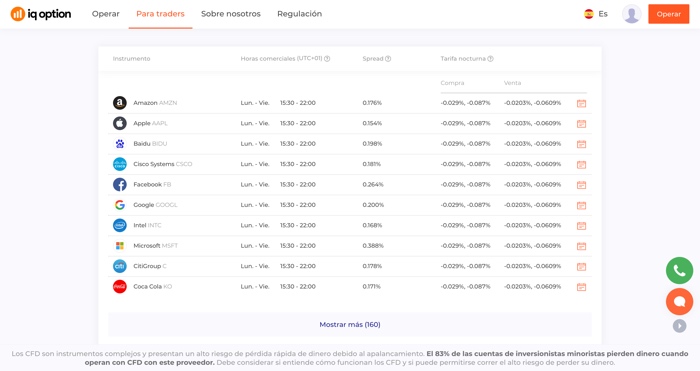The width and height of the screenshot is (700, 371).
Task: Expand list with Mostrar más (160)
Action: coord(350,325)
